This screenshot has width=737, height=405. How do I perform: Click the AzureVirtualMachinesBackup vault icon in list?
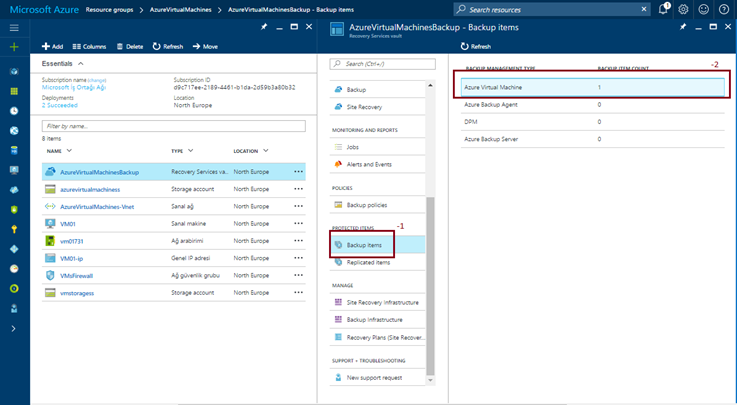coord(50,172)
